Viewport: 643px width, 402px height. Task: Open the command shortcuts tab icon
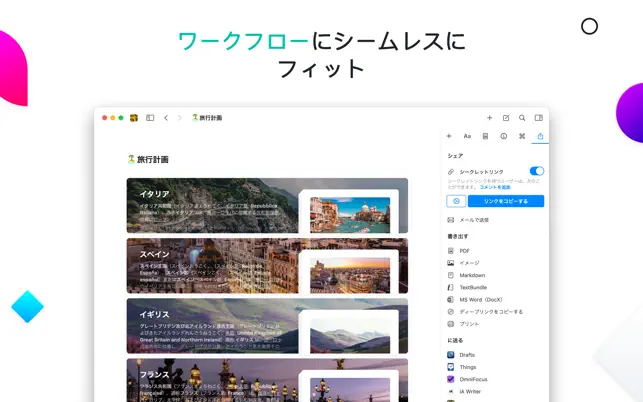tap(522, 136)
